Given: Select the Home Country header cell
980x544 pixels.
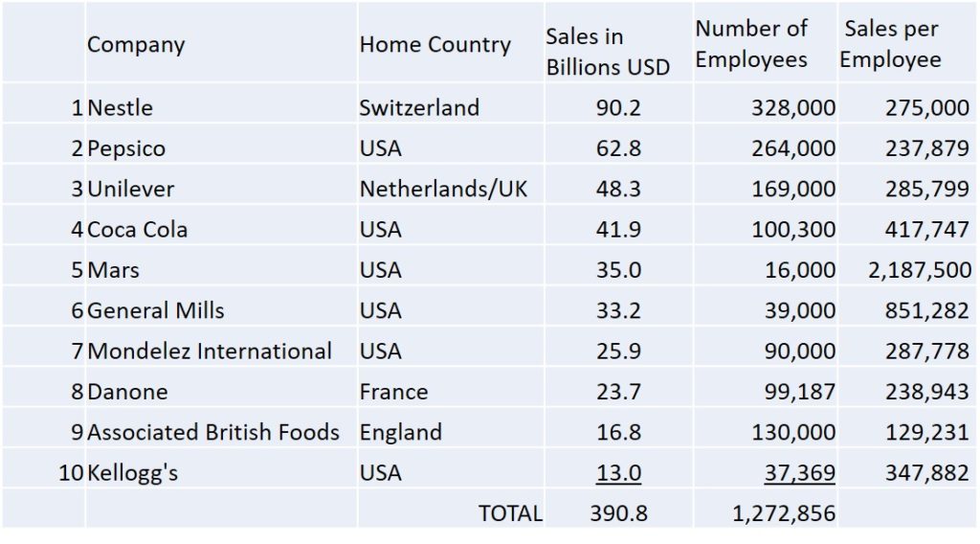Looking at the screenshot, I should 434,45.
